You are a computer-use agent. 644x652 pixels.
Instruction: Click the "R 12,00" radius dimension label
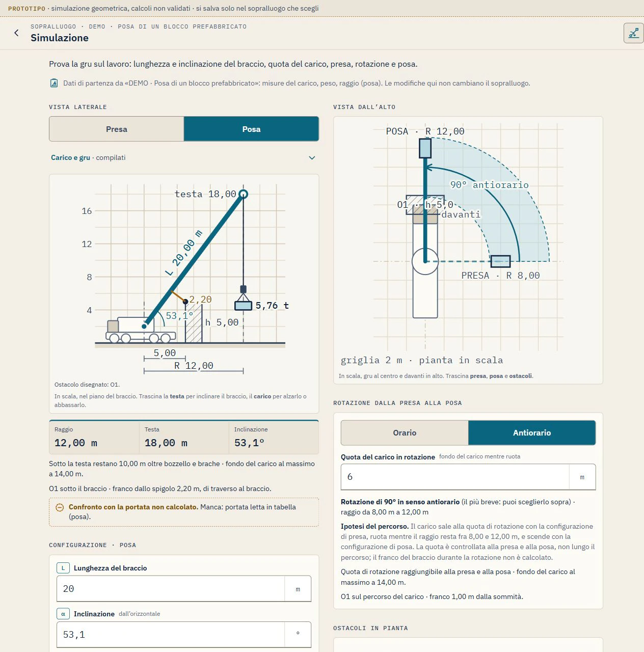[194, 366]
